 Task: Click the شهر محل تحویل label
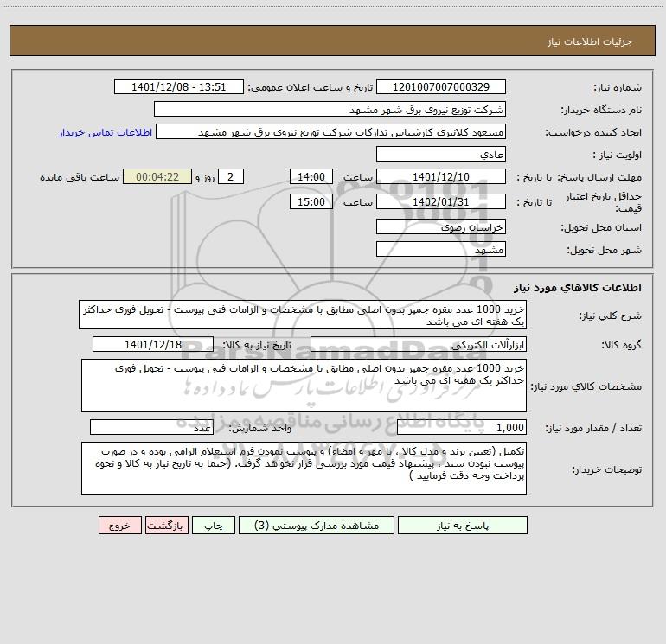(604, 251)
